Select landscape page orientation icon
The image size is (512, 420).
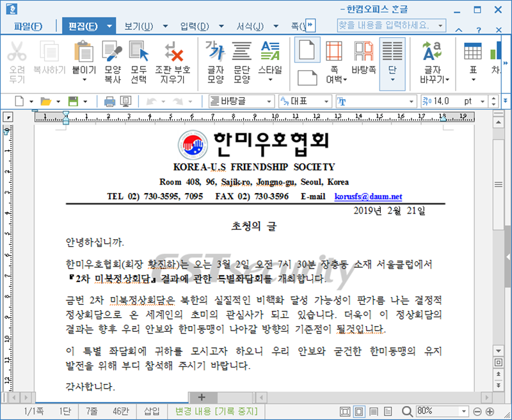pyautogui.click(x=307, y=78)
